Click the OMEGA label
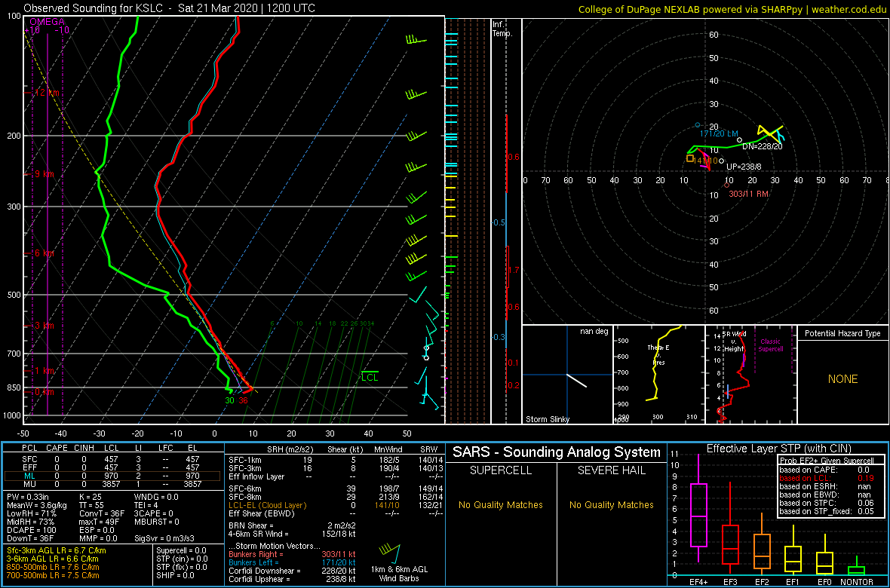890x588 pixels. coord(47,22)
